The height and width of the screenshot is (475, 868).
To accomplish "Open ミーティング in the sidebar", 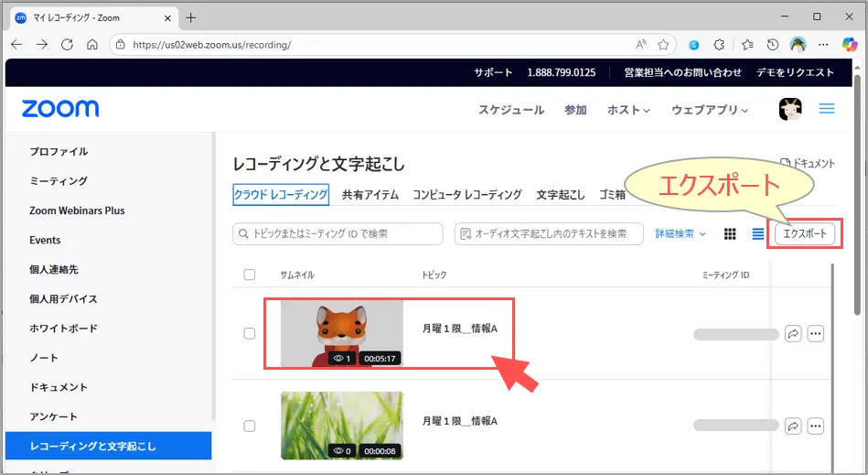I will [59, 181].
